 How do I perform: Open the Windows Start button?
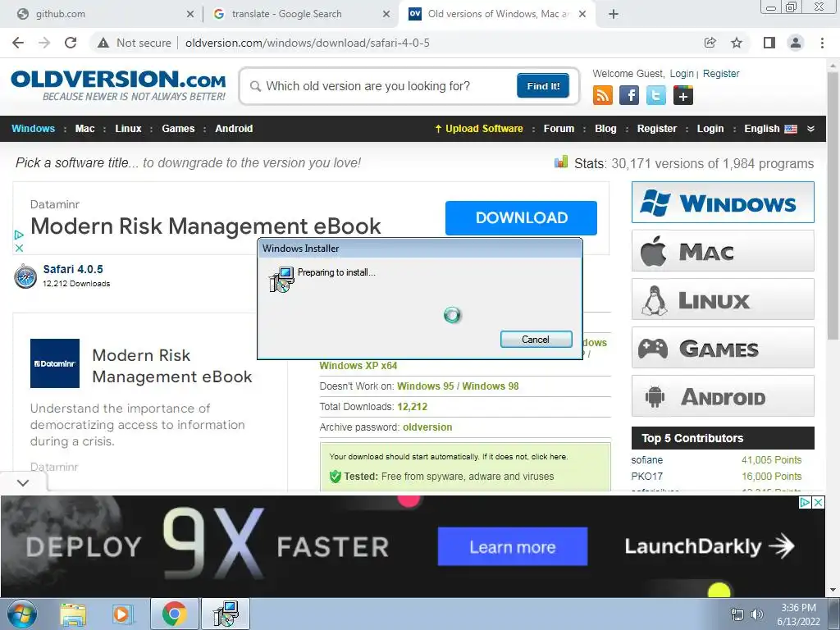pos(22,614)
